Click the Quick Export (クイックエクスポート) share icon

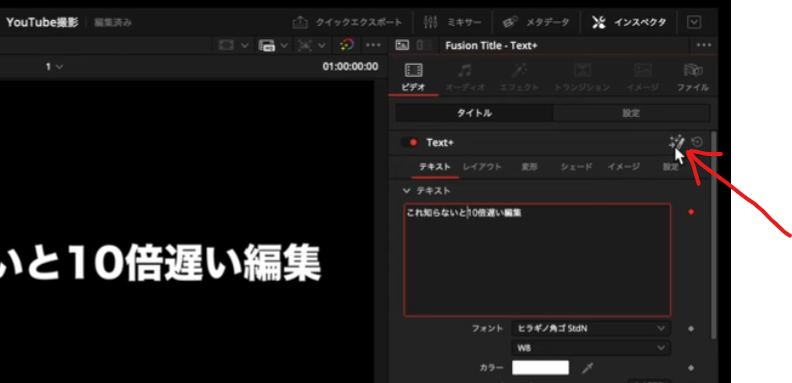coord(300,22)
